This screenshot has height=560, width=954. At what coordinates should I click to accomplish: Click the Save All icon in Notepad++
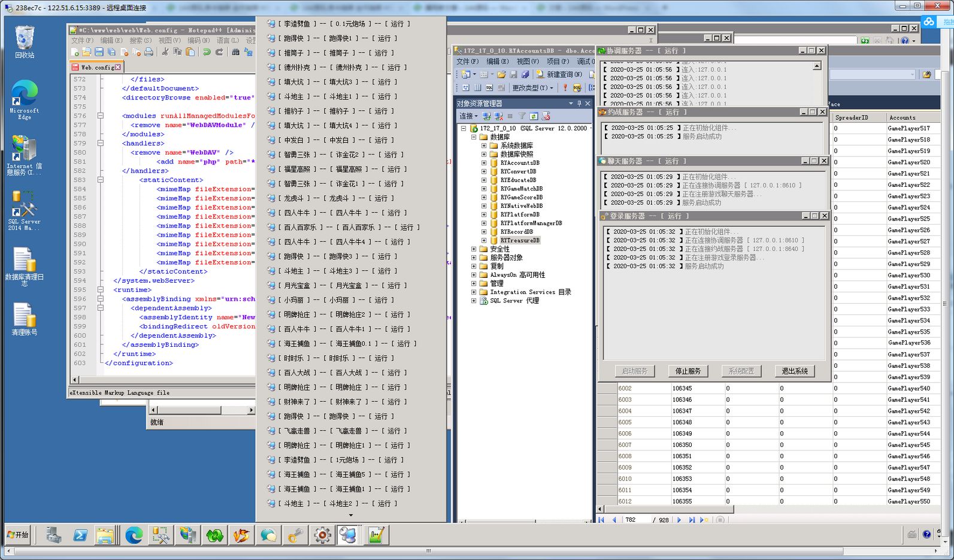point(111,52)
